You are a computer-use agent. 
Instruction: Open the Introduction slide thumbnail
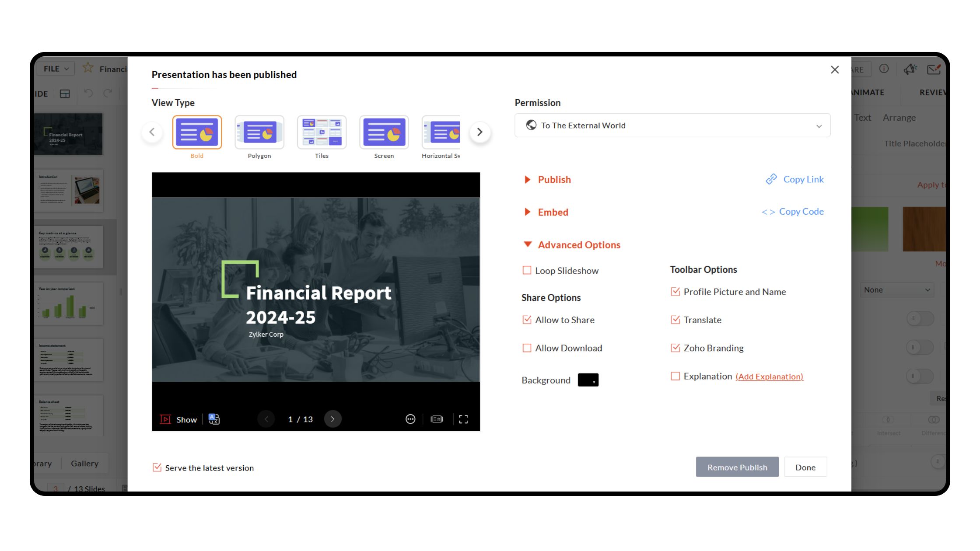(x=69, y=191)
